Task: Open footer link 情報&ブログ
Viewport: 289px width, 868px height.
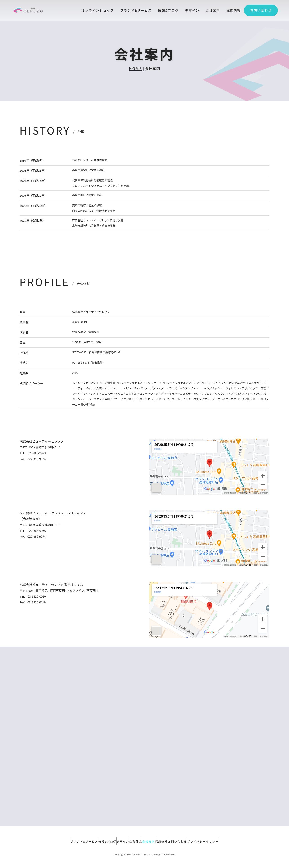Action: tap(107, 841)
